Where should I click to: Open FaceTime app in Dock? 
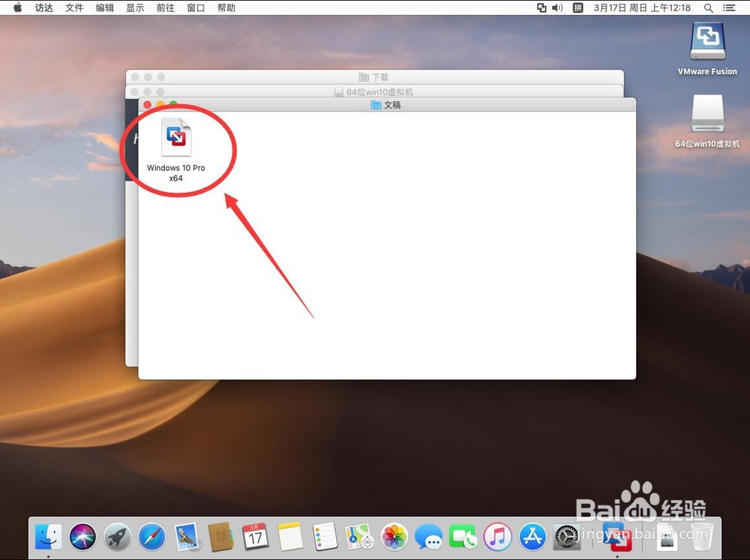click(463, 537)
